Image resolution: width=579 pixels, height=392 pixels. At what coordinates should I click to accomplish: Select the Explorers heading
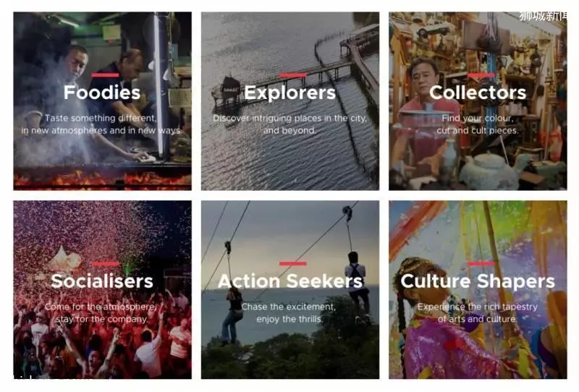pos(290,93)
